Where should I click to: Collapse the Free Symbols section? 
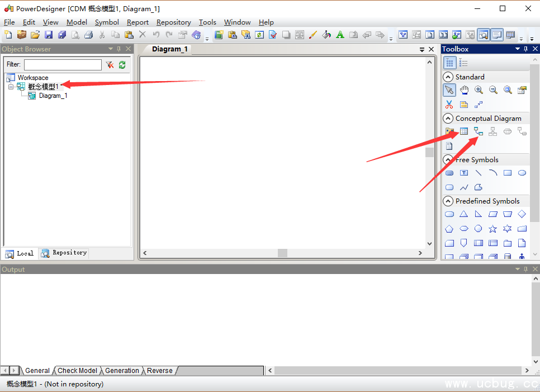[x=448, y=159]
